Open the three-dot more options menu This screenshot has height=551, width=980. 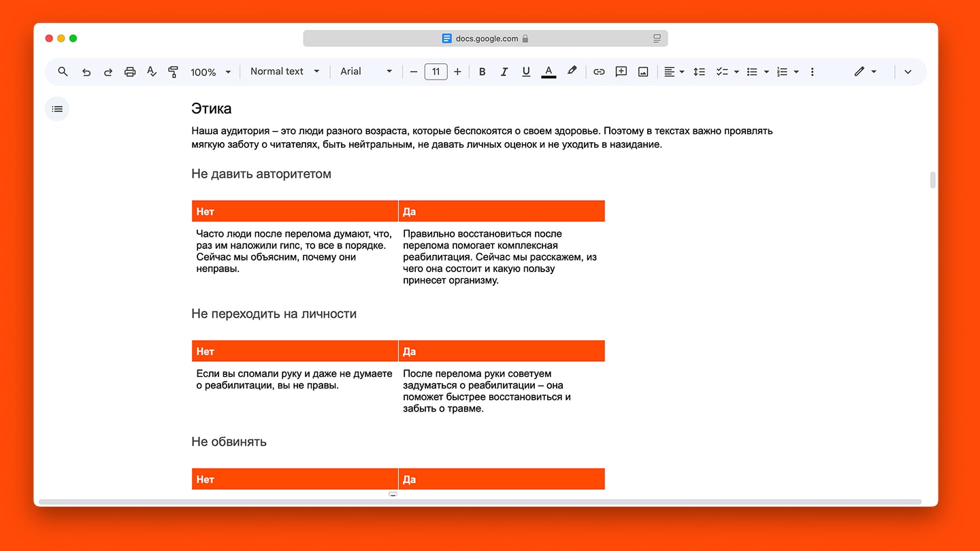point(812,71)
